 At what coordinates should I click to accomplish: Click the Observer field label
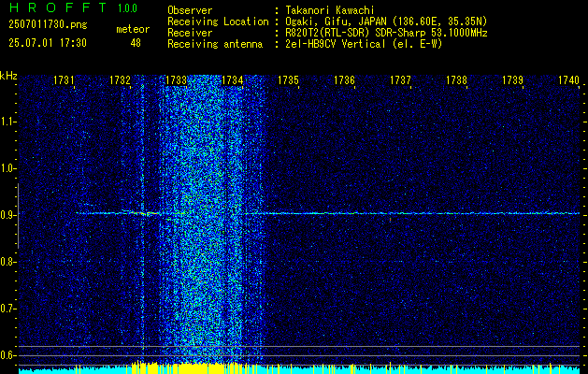(x=190, y=10)
